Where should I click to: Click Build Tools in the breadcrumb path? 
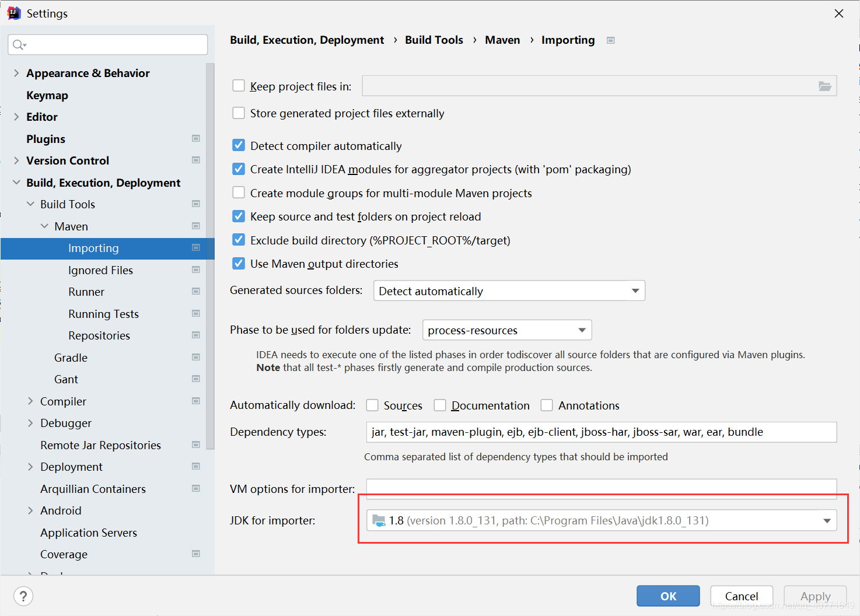click(x=434, y=40)
